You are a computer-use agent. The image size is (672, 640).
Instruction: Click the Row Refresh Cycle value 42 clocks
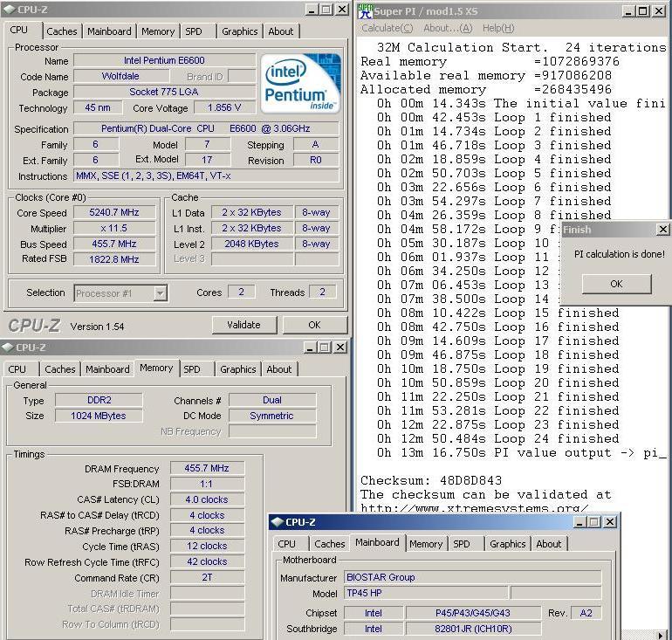(x=207, y=561)
